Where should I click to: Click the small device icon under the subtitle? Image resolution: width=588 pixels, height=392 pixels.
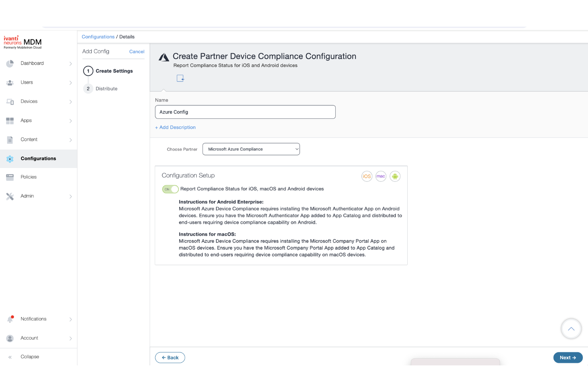click(180, 78)
